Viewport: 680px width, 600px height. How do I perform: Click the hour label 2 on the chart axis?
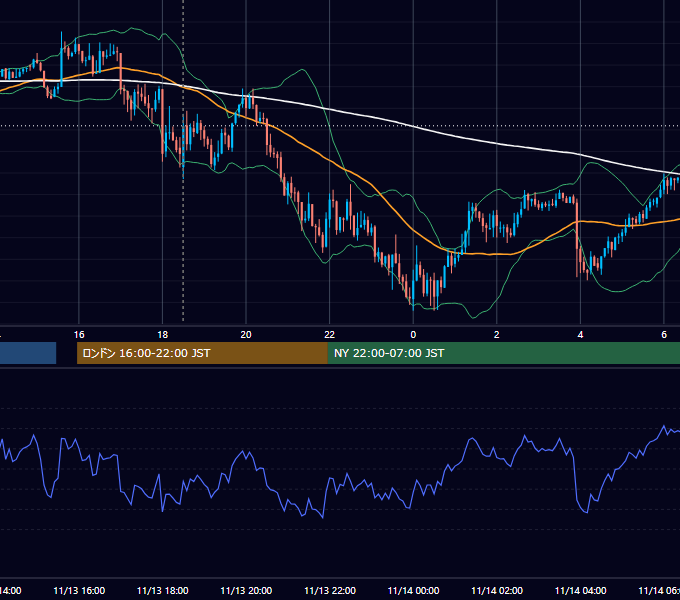pos(497,335)
